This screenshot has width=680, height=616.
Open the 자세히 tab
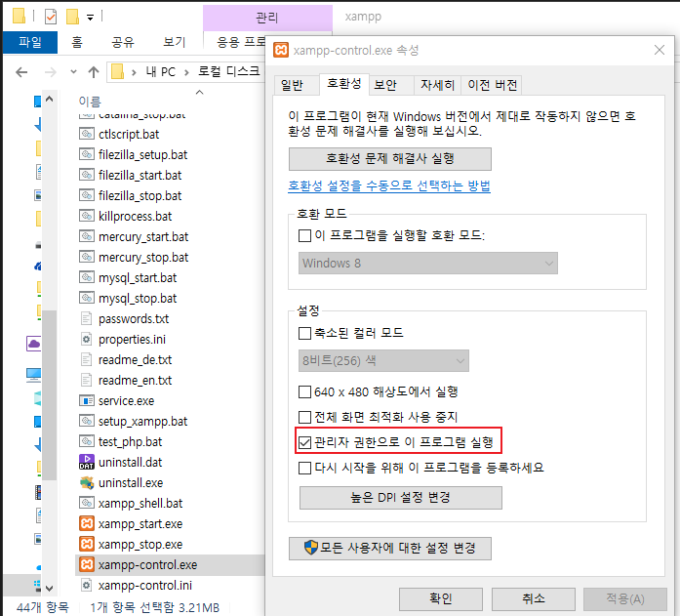coord(437,85)
